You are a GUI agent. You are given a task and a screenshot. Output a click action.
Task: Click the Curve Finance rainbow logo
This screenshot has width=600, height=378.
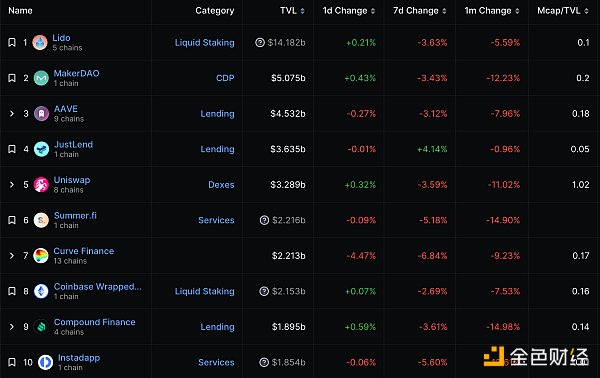pos(41,256)
